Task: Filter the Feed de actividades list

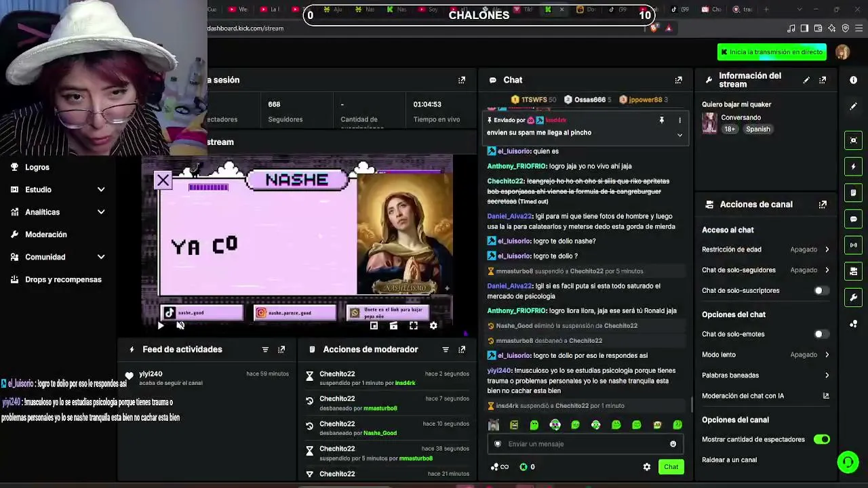Action: pyautogui.click(x=265, y=349)
